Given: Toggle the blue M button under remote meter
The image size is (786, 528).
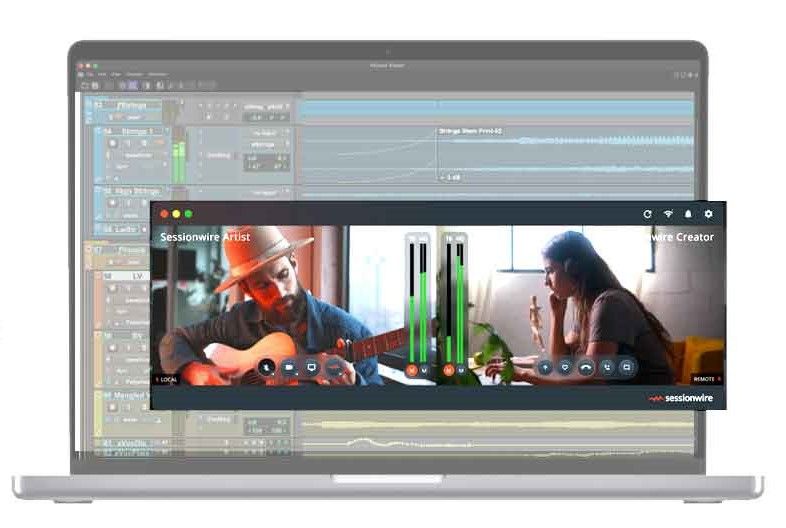Looking at the screenshot, I should (461, 370).
